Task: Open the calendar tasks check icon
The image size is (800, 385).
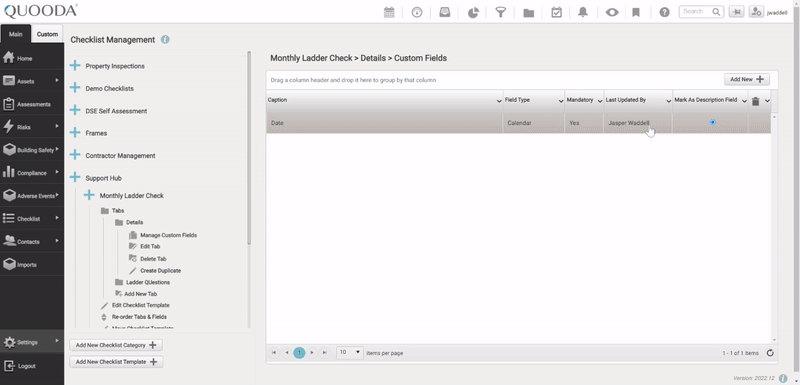Action: pyautogui.click(x=557, y=12)
